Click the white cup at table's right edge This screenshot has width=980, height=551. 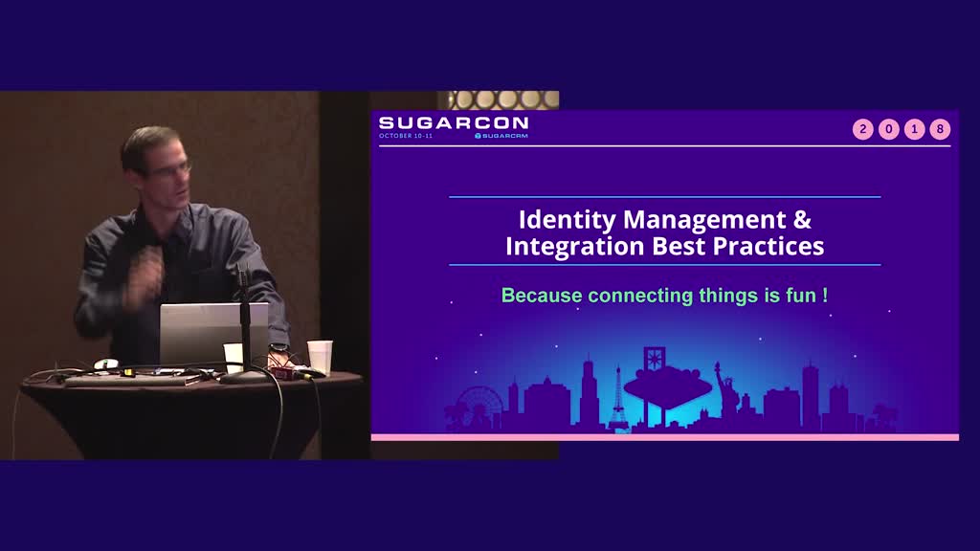320,356
